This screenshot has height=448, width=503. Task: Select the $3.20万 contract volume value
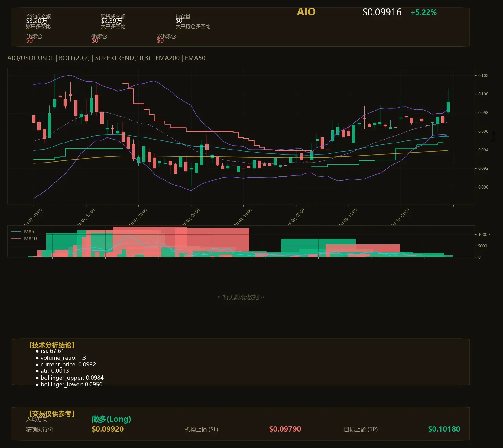37,21
